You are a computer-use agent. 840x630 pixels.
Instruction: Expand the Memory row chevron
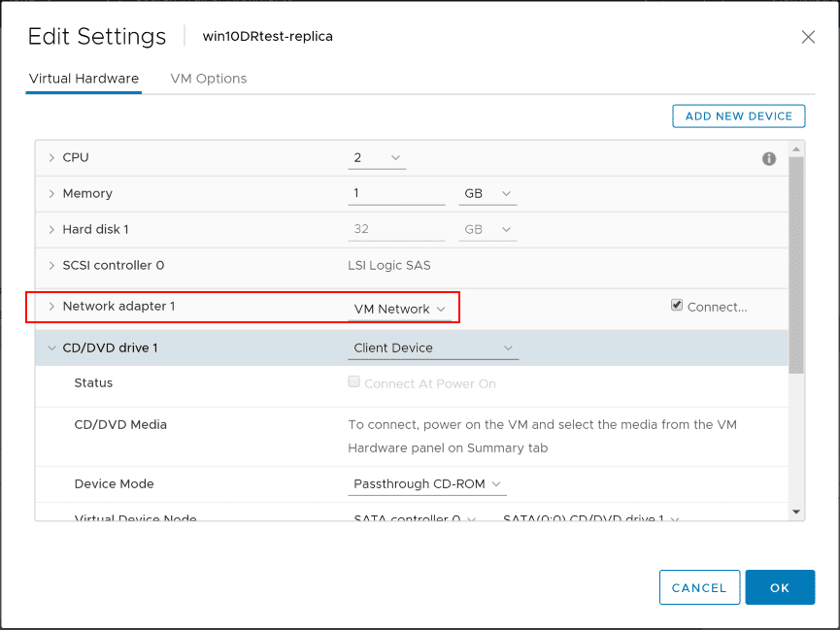(51, 193)
